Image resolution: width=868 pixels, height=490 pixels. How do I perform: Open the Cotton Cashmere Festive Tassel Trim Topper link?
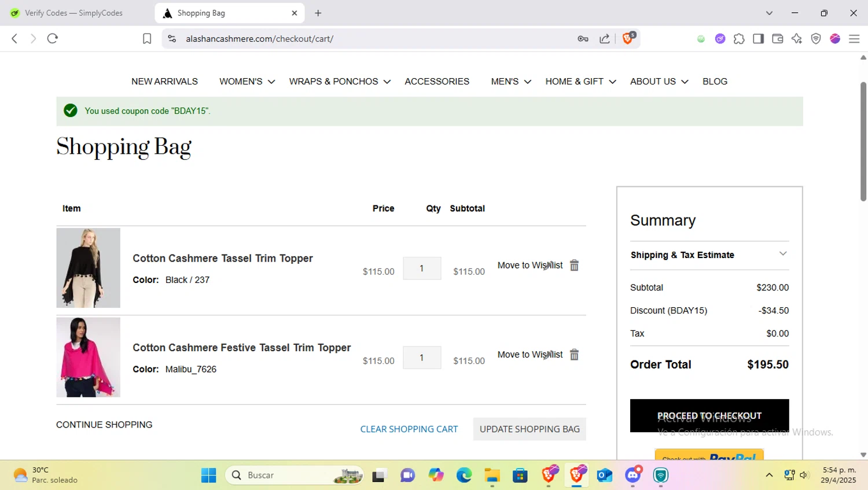pyautogui.click(x=242, y=348)
